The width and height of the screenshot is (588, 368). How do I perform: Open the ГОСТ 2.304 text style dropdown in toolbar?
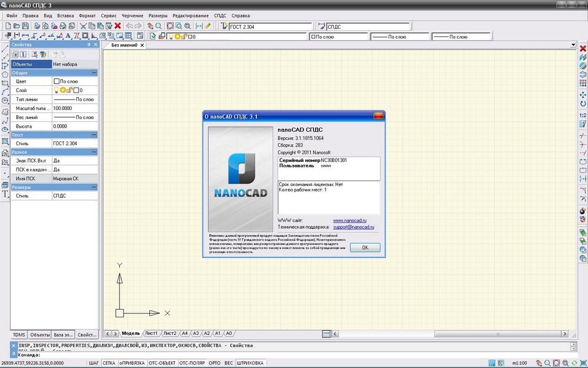(x=270, y=26)
